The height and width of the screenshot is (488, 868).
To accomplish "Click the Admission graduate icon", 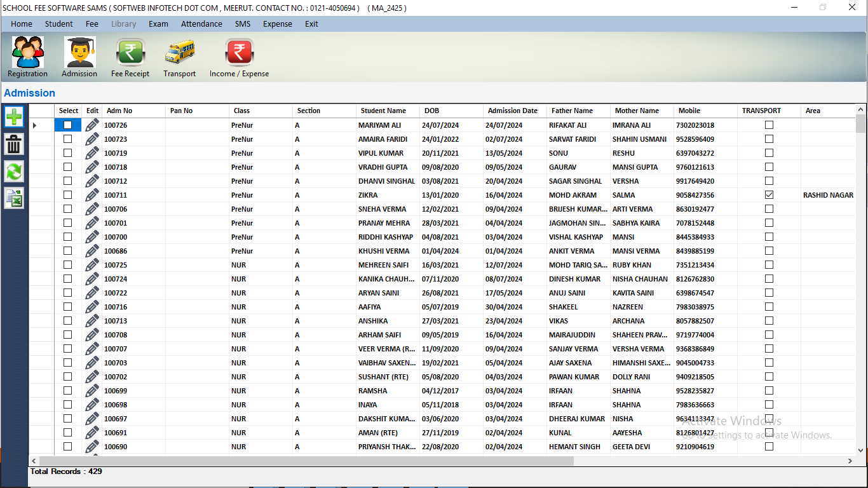I will click(x=79, y=53).
